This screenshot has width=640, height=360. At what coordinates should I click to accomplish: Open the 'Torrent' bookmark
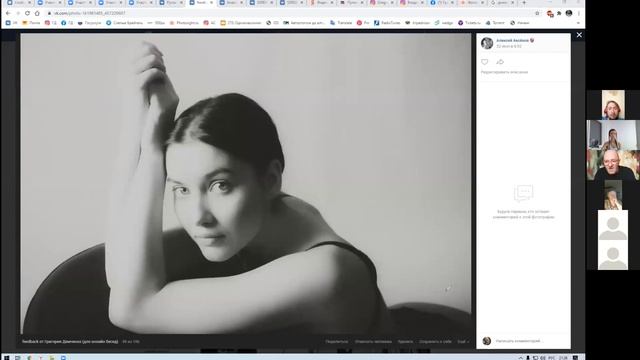(495, 23)
